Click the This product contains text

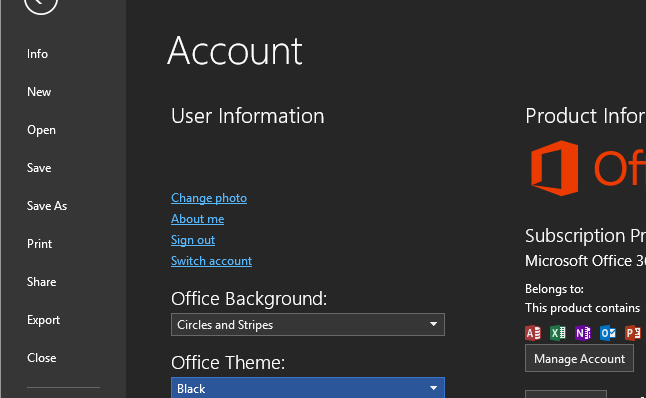[x=583, y=308]
